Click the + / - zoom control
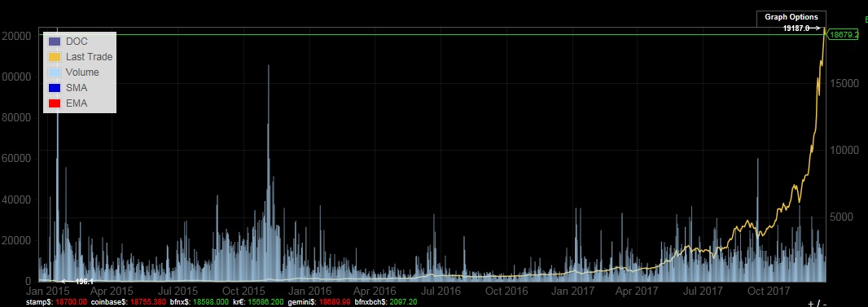 coord(816,303)
